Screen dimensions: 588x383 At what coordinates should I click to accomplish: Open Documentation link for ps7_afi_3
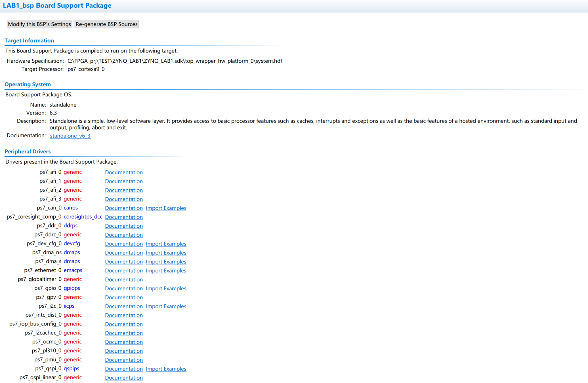(124, 199)
